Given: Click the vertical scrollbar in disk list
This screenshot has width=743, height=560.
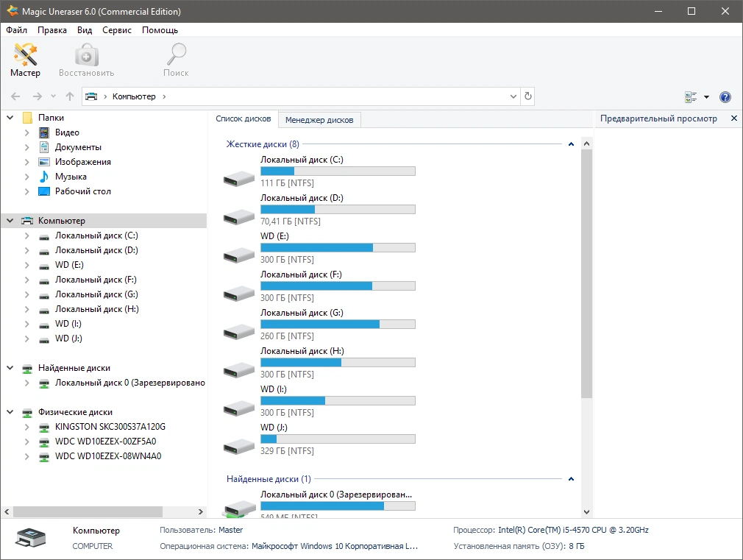Looking at the screenshot, I should [586, 274].
